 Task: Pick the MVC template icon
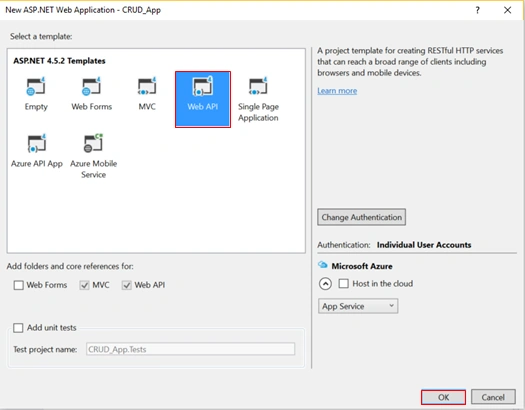(x=147, y=86)
